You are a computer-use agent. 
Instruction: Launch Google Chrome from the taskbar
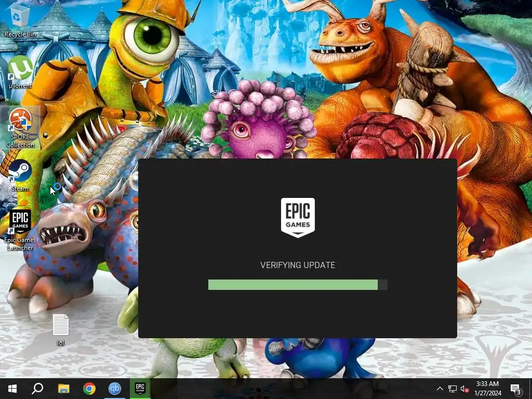pyautogui.click(x=89, y=389)
